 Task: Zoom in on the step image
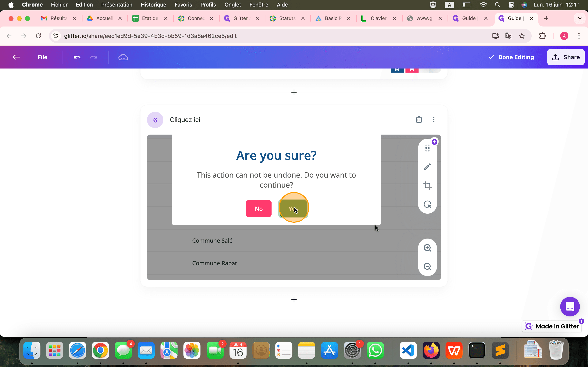tap(427, 248)
